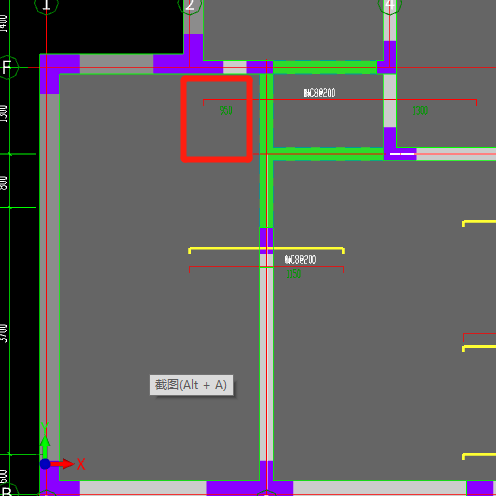The image size is (496, 496).
Task: Select the green dimension text 1300
Action: click(x=420, y=111)
